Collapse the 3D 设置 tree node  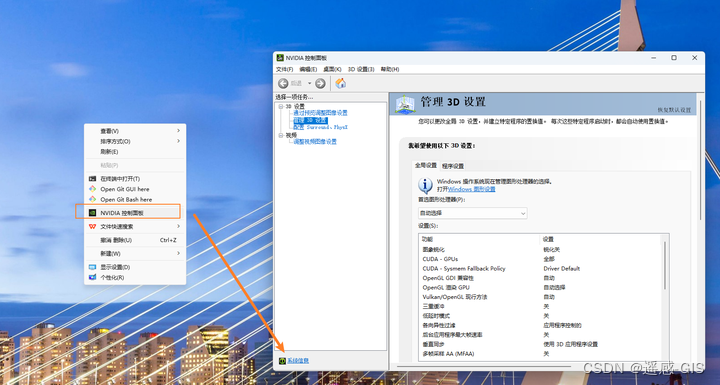(x=281, y=107)
